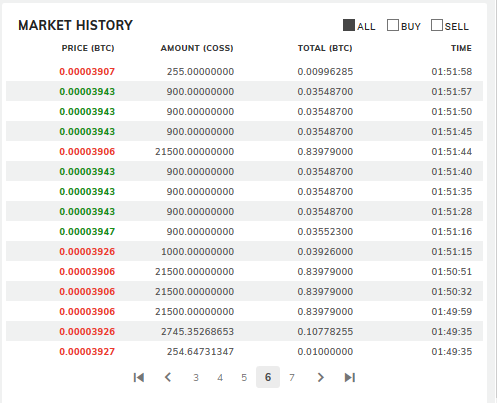Enable the SELL filter checkbox
The width and height of the screenshot is (497, 403).
[437, 25]
